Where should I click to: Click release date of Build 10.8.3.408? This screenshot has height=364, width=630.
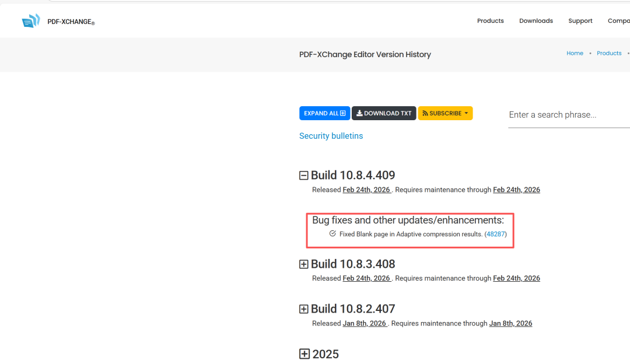pyautogui.click(x=366, y=278)
